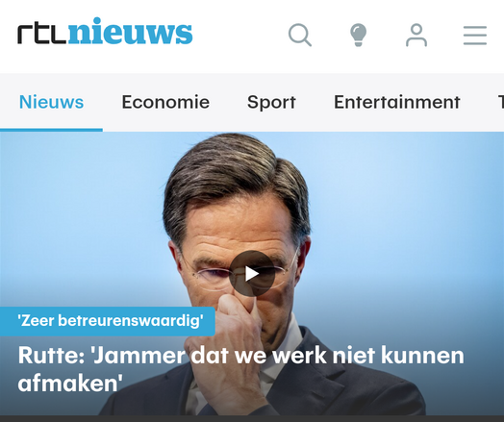This screenshot has height=422, width=504.
Task: Select the Nieuws tab
Action: [51, 102]
